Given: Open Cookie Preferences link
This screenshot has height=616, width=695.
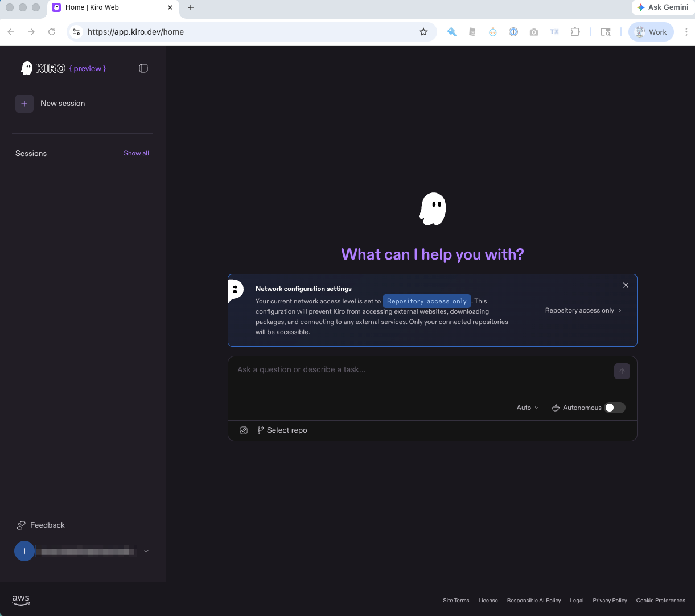Looking at the screenshot, I should tap(661, 601).
